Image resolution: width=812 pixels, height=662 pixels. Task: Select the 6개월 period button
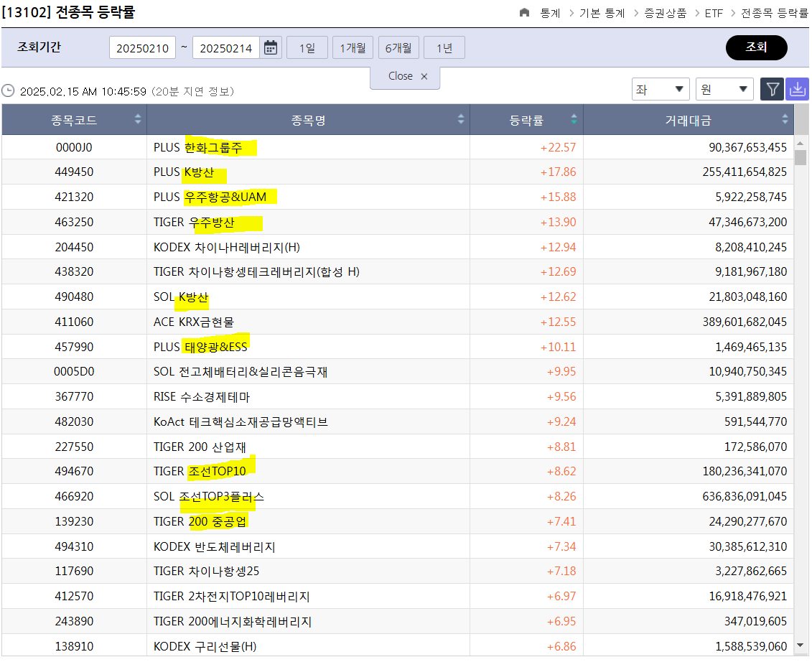[398, 48]
